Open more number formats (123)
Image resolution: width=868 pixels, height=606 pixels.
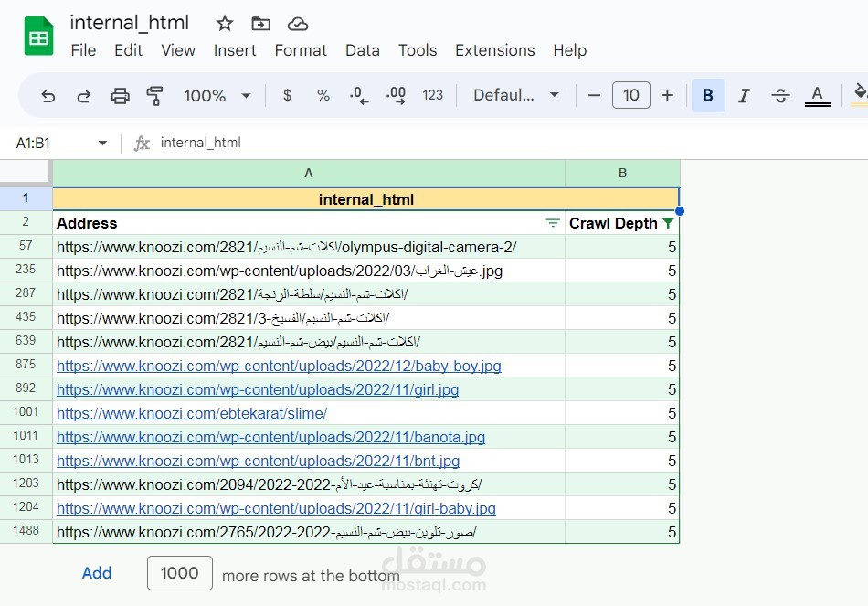coord(432,95)
